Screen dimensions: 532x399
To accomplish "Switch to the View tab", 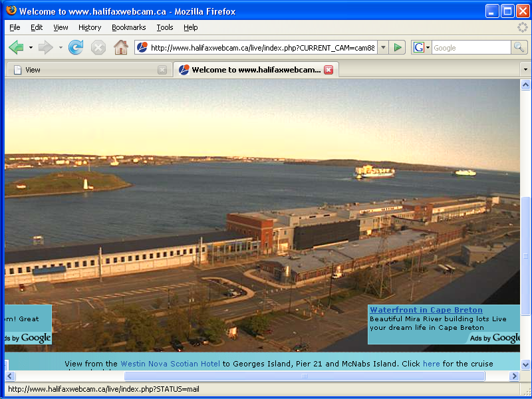I will coord(88,70).
